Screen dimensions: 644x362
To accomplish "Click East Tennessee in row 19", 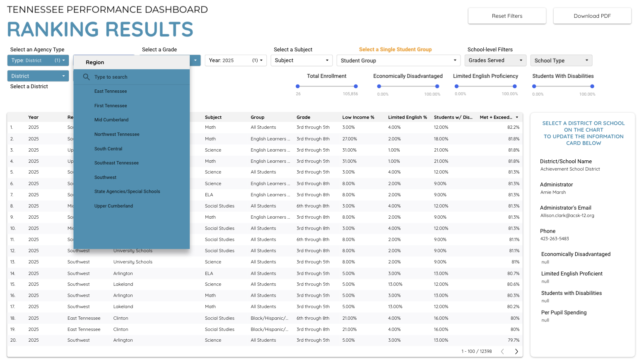I will [84, 329].
